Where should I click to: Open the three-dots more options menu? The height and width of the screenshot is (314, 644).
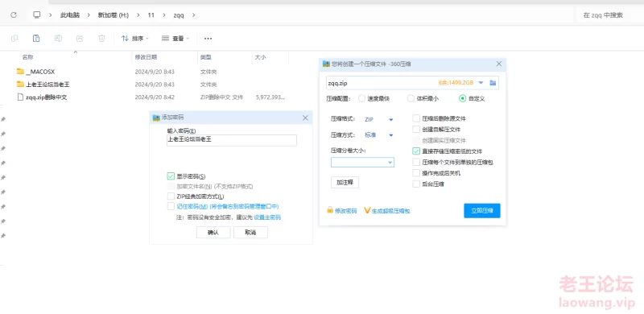pos(208,38)
